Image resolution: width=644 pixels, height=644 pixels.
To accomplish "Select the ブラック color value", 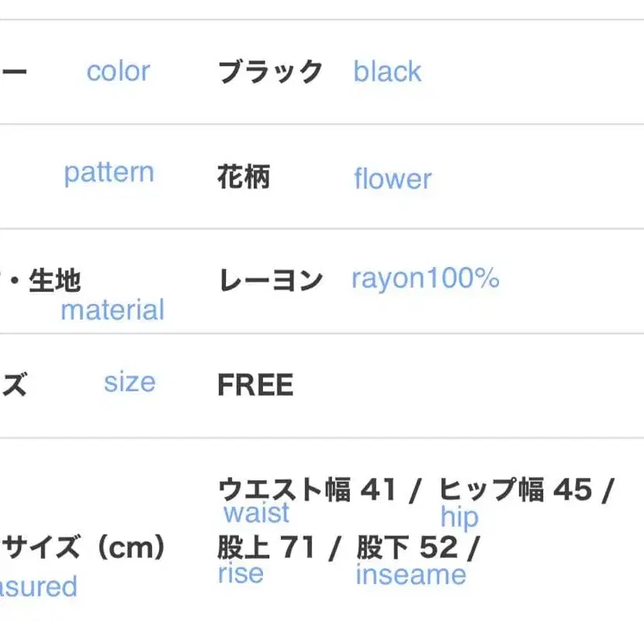I will (270, 72).
